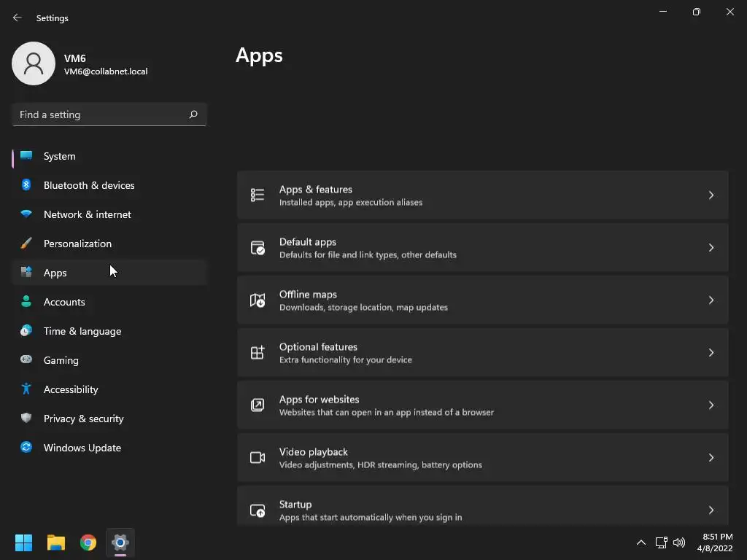Expand the Optional features chevron
The width and height of the screenshot is (747, 560).
pos(711,353)
